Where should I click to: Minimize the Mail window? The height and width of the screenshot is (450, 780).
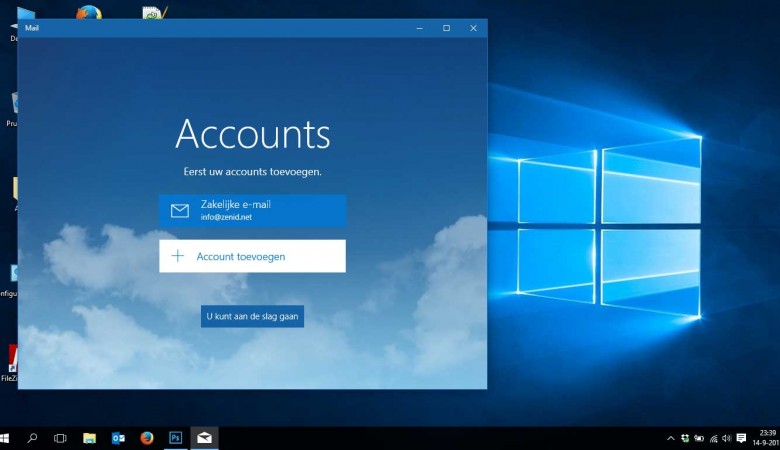(420, 28)
